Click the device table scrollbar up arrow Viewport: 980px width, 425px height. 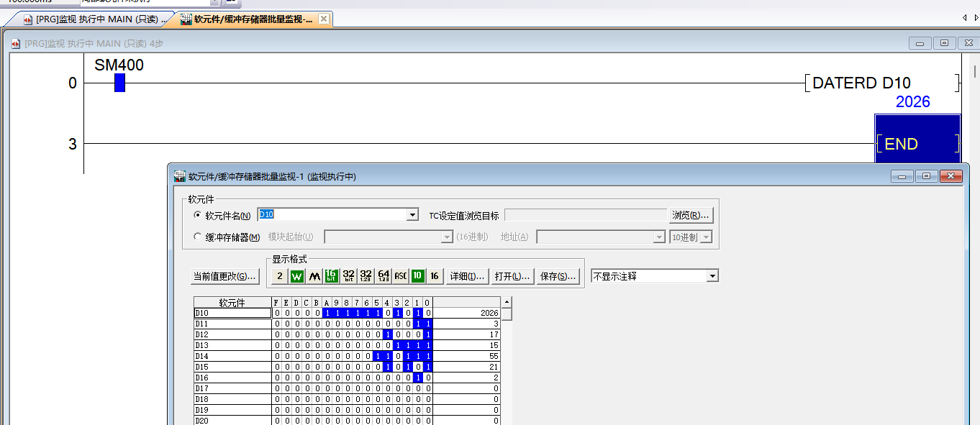pos(507,303)
